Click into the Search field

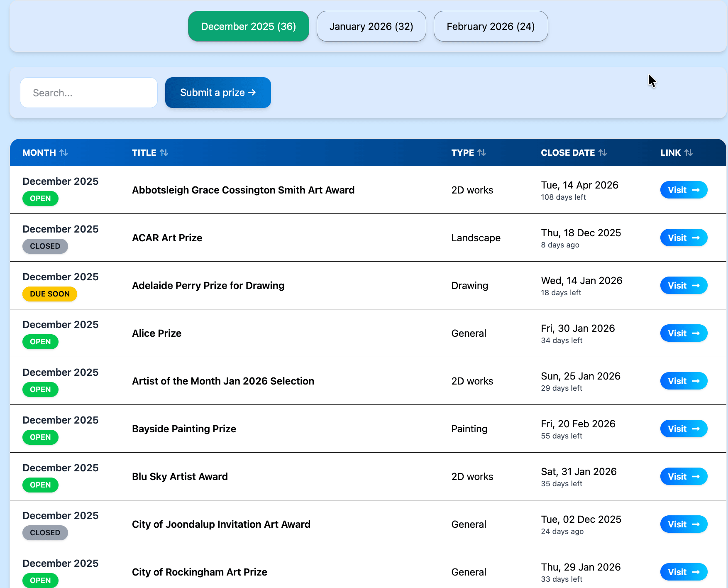[x=89, y=93]
